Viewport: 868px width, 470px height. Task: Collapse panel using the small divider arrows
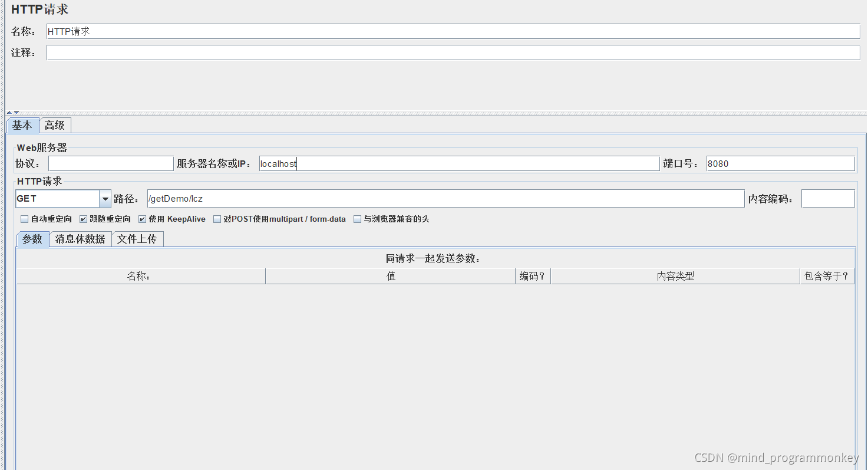(x=13, y=112)
